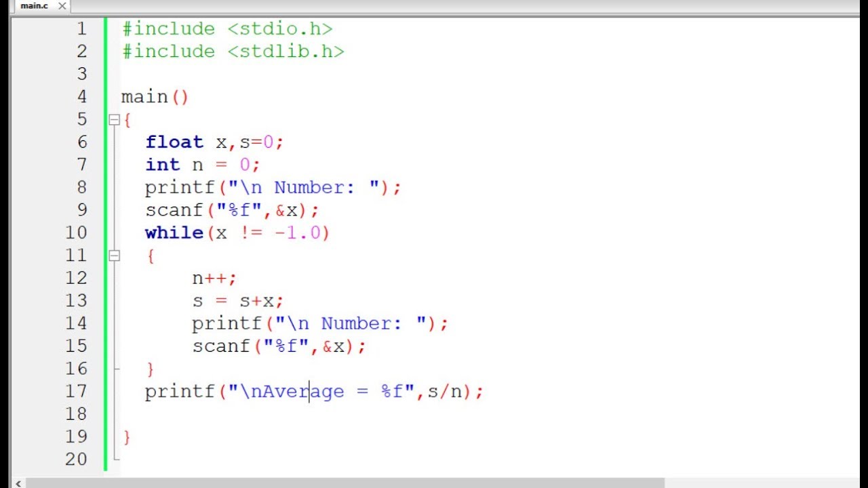The image size is (868, 488).
Task: Click line number 20 in the gutter
Action: pyautogui.click(x=76, y=459)
